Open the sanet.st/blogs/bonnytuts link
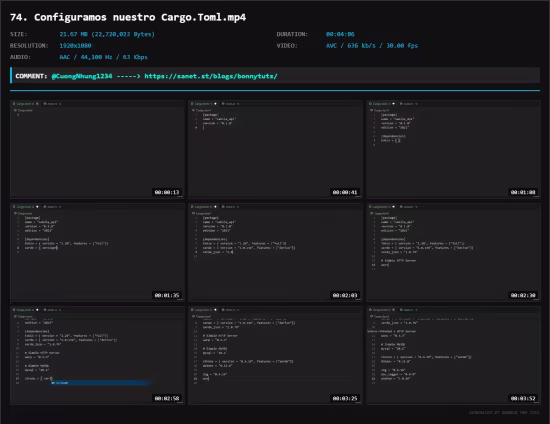Viewport: 550px width, 424px height. coord(211,76)
